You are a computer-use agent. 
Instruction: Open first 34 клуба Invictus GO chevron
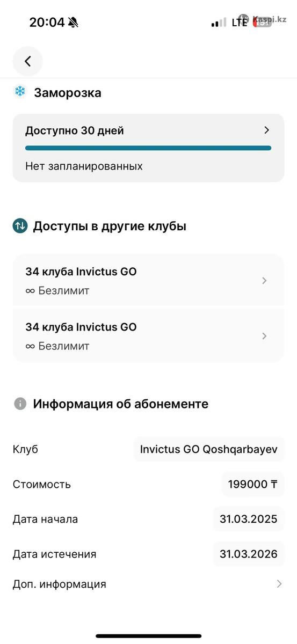[264, 281]
